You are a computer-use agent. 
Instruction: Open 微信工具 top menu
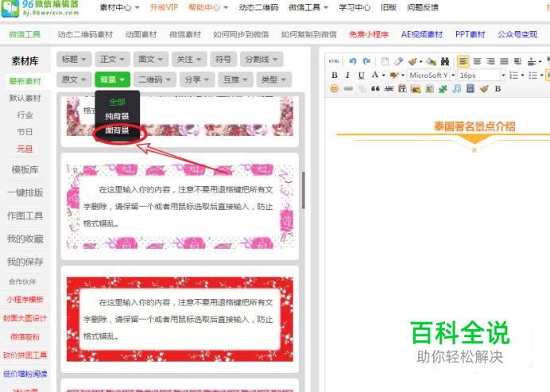308,7
